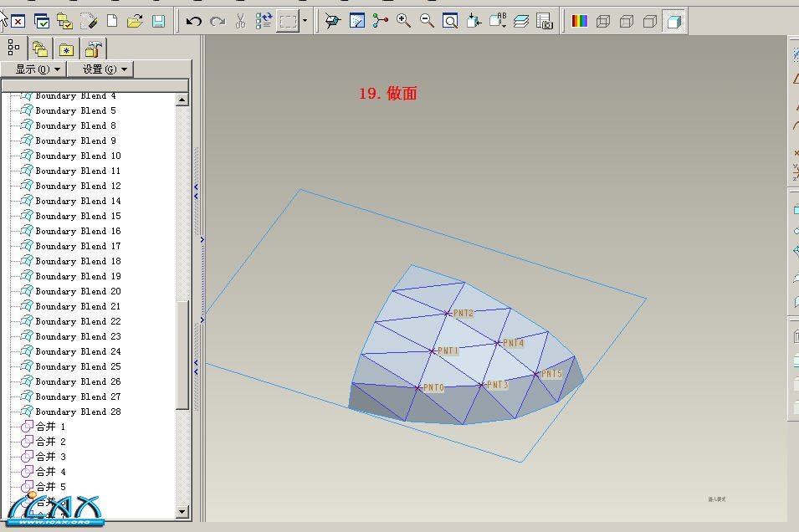Open the Favorites folder tab with star
This screenshot has height=532, width=799.
click(x=66, y=49)
